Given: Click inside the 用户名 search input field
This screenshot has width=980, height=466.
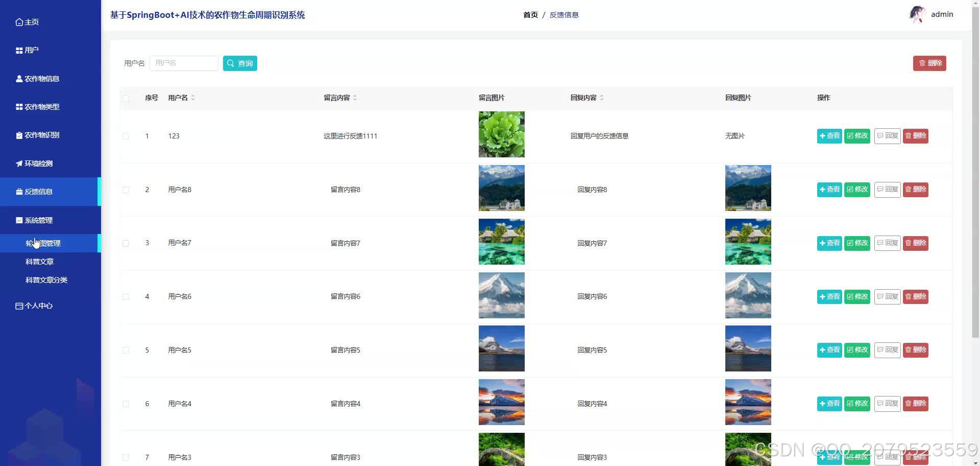Looking at the screenshot, I should point(184,63).
